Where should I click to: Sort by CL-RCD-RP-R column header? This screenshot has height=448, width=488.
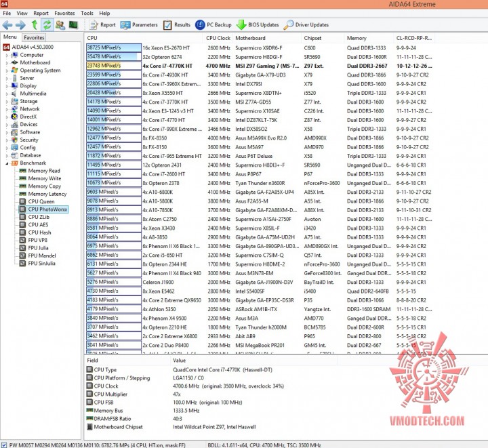coord(414,38)
